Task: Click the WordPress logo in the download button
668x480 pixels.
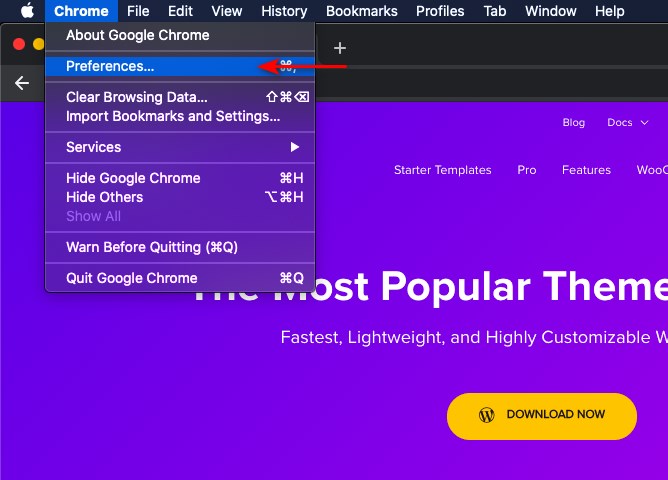Action: coord(487,414)
